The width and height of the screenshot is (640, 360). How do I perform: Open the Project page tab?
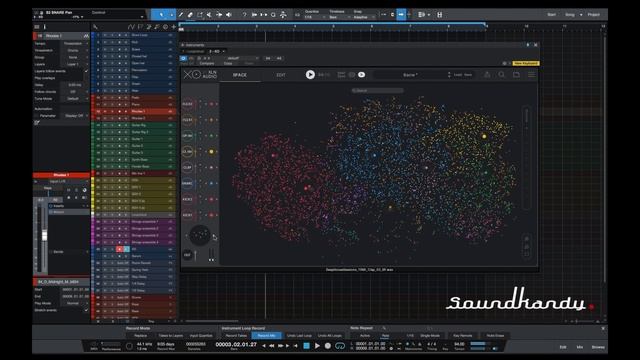(x=593, y=15)
